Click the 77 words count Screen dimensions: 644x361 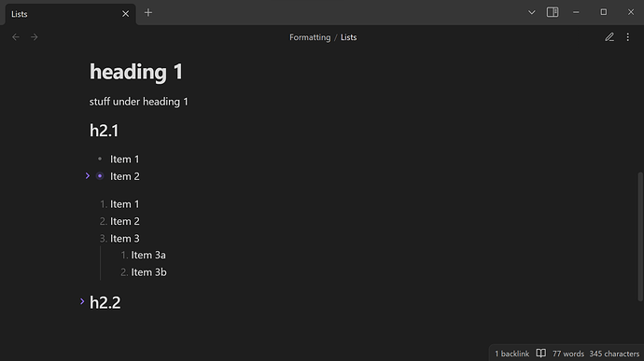568,354
